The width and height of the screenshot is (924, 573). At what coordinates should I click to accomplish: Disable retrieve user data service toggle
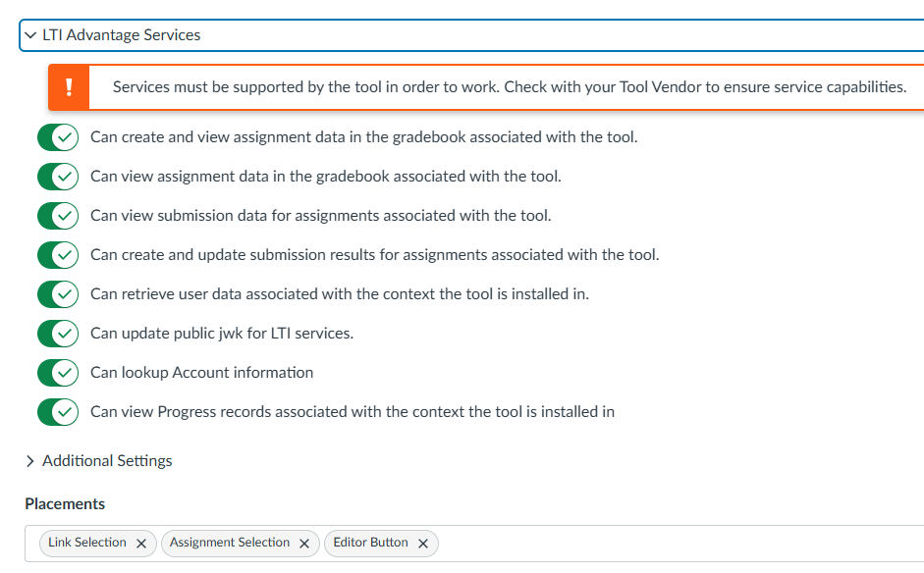pos(58,294)
